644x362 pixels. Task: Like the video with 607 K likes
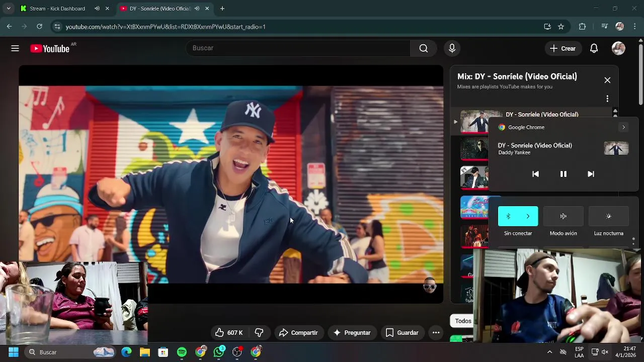click(229, 333)
